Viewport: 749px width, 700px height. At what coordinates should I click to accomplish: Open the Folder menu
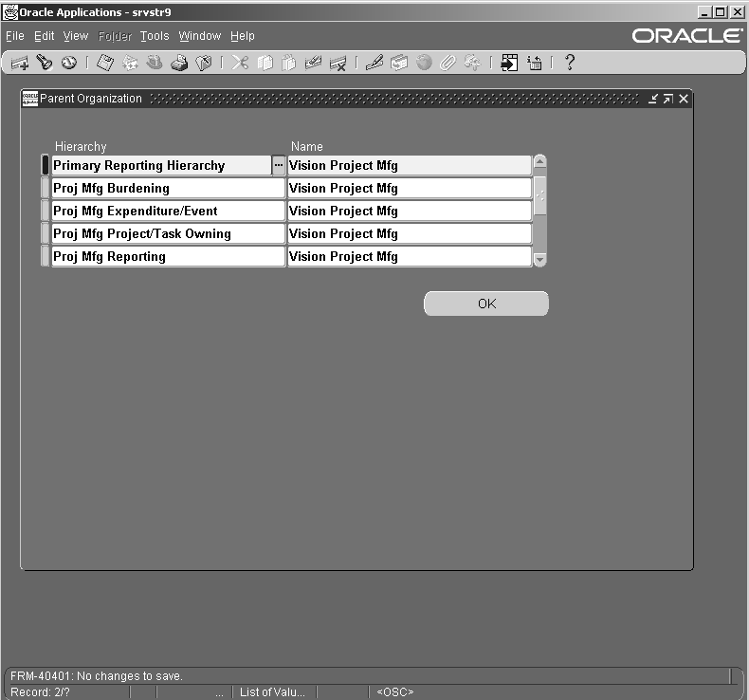(x=115, y=36)
